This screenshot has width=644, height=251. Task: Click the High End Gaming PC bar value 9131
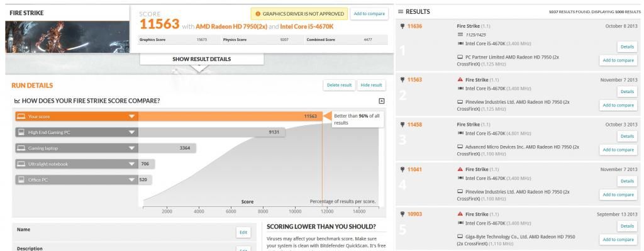tap(274, 132)
